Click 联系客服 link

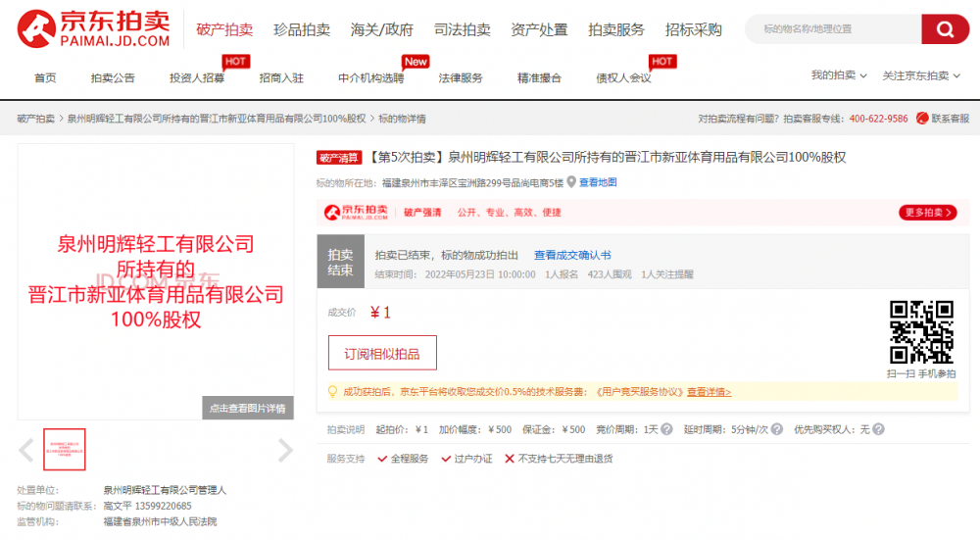coord(950,119)
